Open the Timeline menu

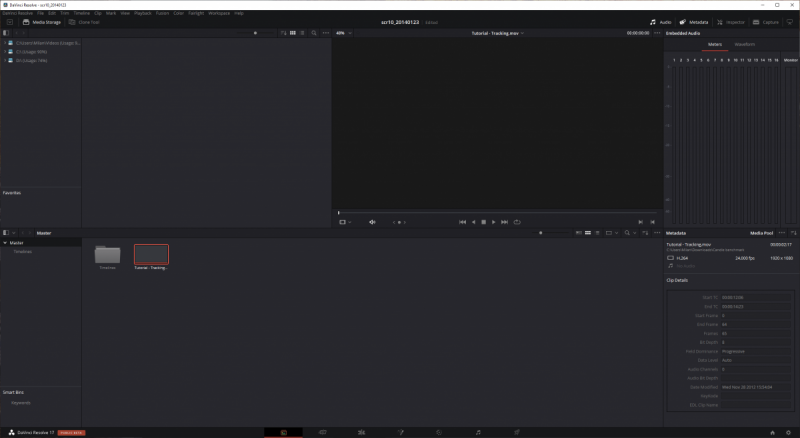[82, 13]
